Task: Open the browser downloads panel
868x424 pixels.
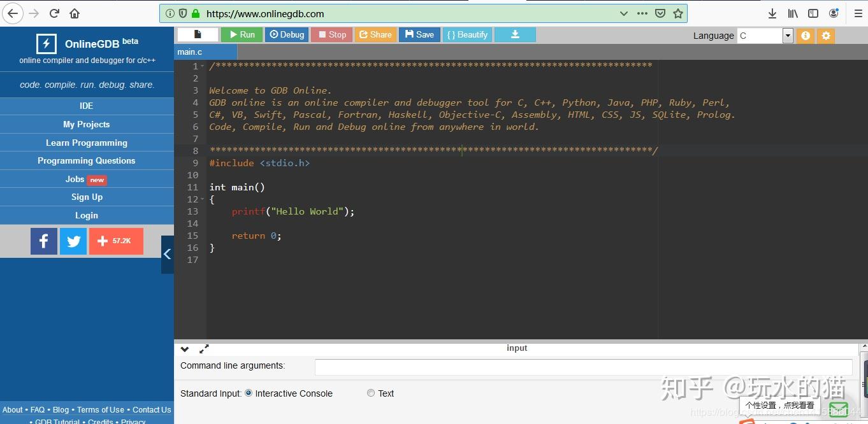Action: click(x=772, y=13)
